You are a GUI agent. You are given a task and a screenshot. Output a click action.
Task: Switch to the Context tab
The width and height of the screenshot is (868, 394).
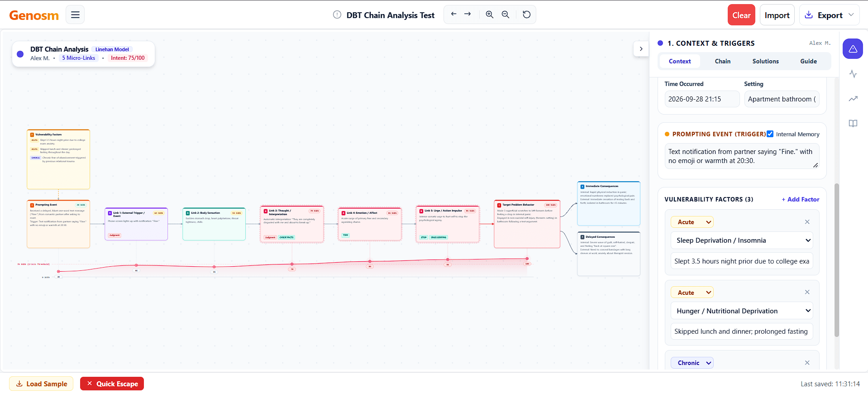(680, 61)
